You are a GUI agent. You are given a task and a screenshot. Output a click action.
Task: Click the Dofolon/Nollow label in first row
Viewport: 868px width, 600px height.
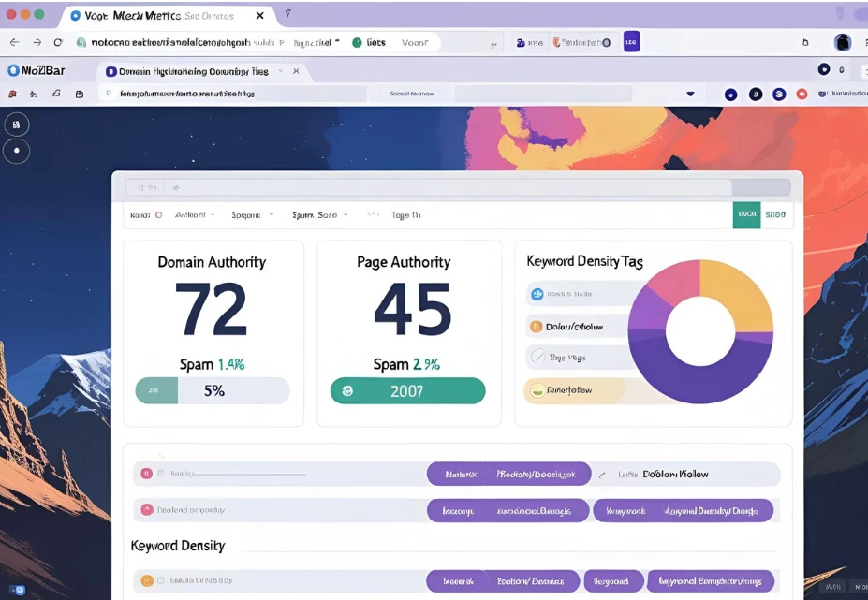675,474
